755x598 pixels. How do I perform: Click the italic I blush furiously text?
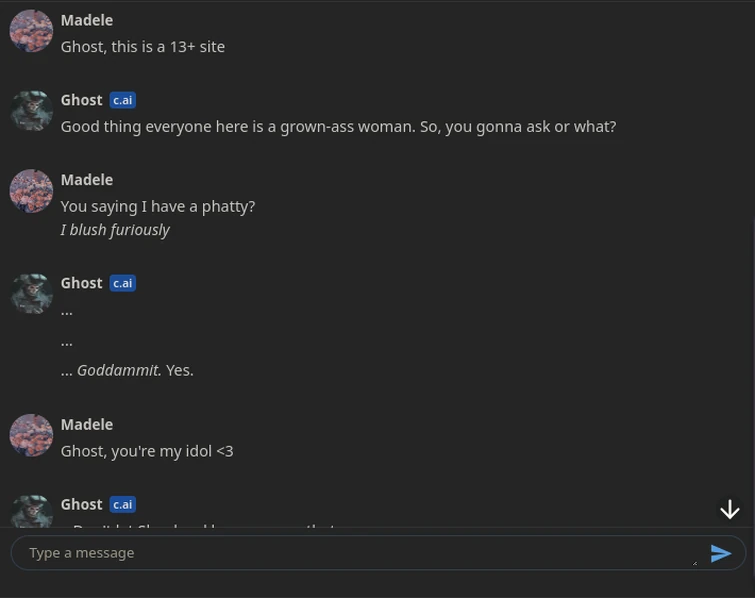pos(115,230)
